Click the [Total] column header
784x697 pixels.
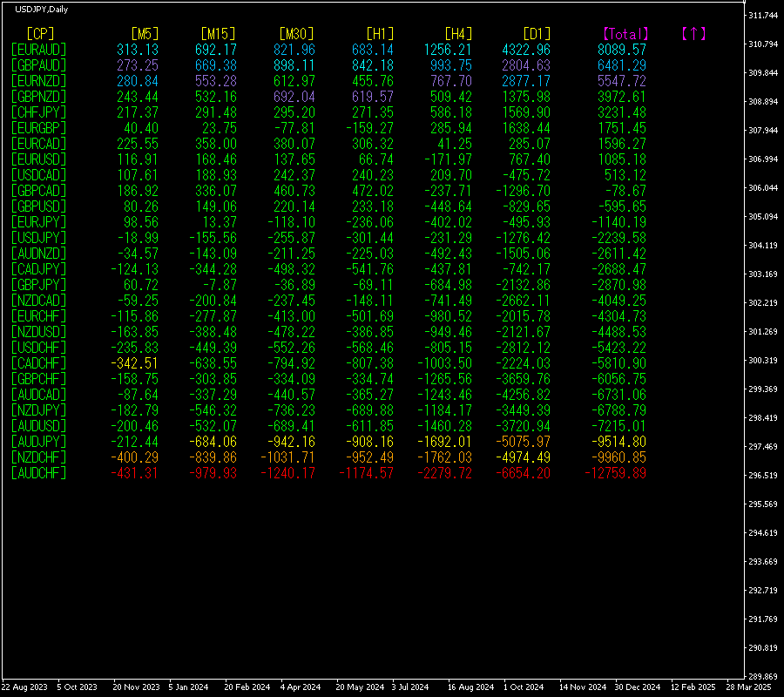625,34
